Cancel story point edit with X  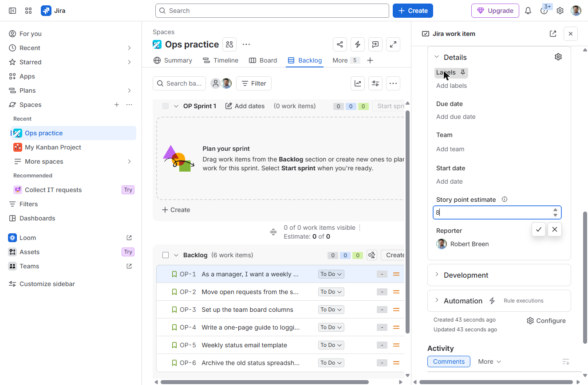555,229
